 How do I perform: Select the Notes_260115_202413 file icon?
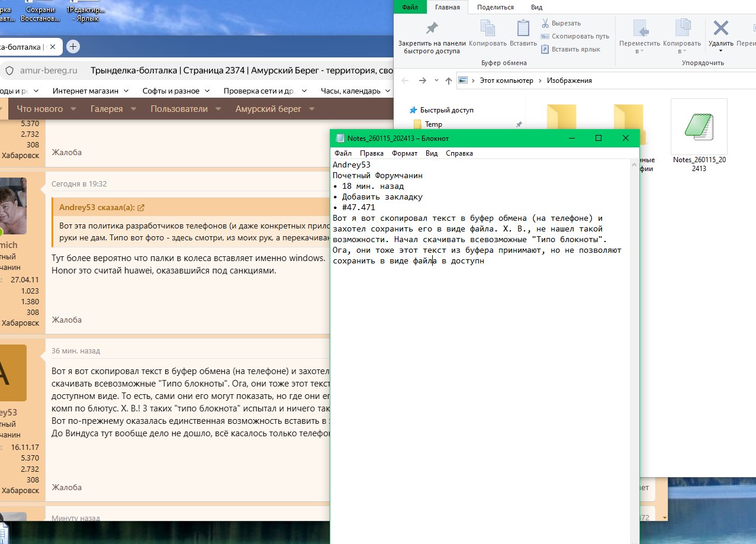point(699,127)
